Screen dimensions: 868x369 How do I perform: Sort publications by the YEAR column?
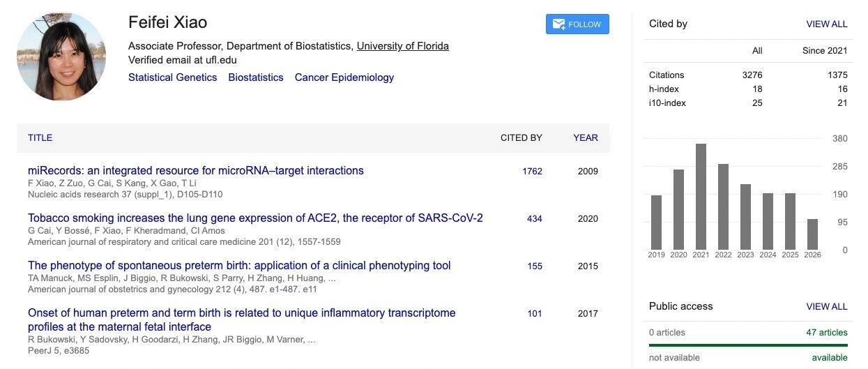coord(586,138)
